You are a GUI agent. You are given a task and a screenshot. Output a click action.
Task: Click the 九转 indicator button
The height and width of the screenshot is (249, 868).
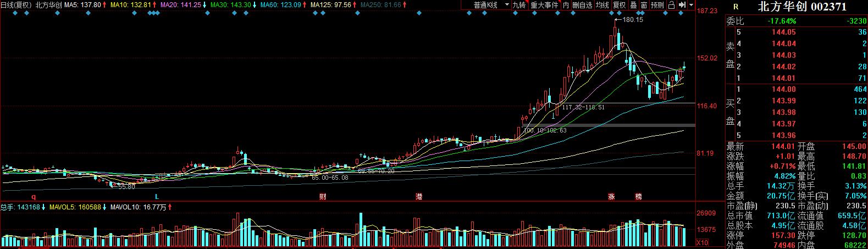tap(519, 5)
